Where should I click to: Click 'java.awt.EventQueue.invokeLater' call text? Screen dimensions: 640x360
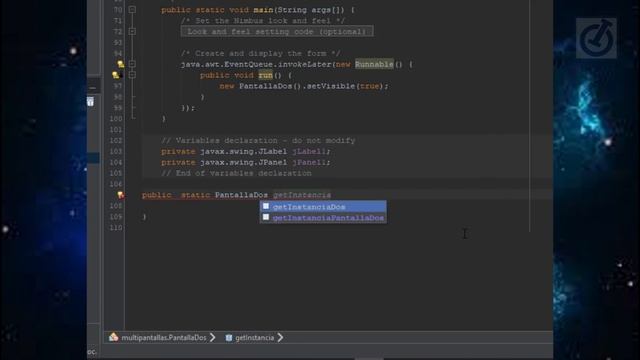pos(256,64)
